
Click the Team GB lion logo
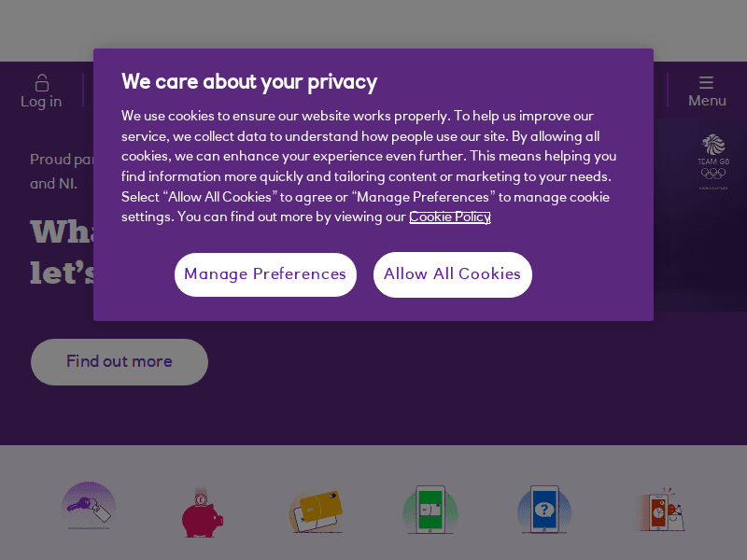(713, 145)
